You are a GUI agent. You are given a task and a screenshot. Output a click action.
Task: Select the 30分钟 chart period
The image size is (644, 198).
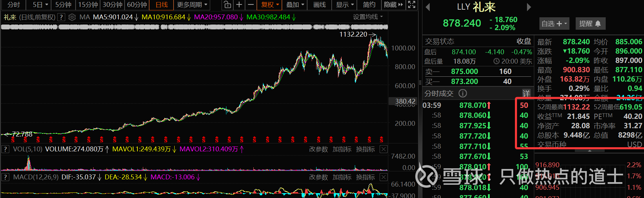113,5
